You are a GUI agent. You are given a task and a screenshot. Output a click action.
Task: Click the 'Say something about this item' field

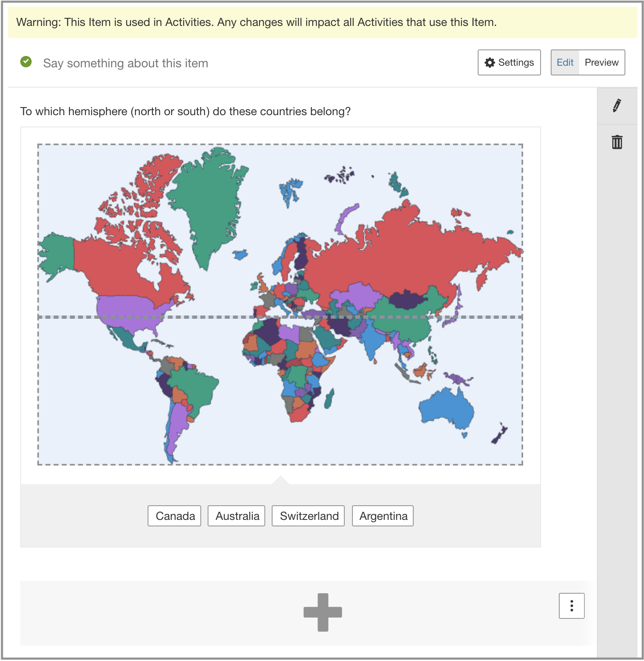pyautogui.click(x=126, y=63)
